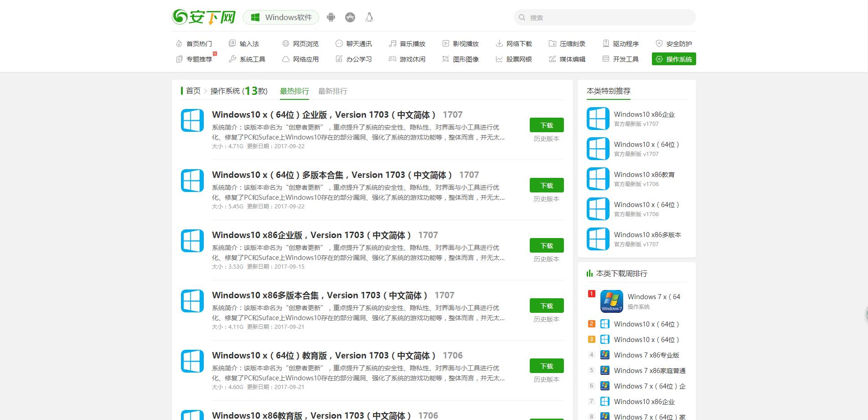Click recommended Windows10 x86多版本 icon
The image size is (868, 420).
pyautogui.click(x=598, y=239)
